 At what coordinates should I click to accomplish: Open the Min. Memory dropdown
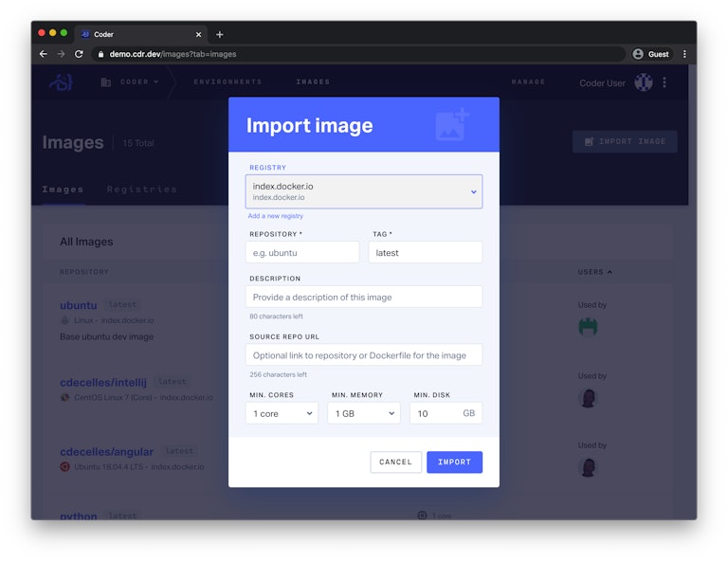[364, 413]
